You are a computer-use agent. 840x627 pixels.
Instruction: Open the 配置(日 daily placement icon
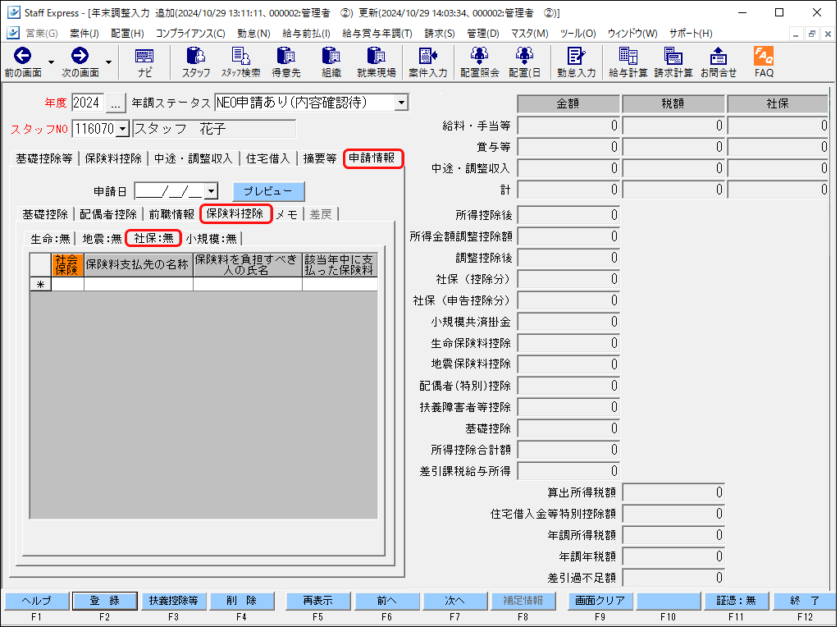[x=524, y=62]
